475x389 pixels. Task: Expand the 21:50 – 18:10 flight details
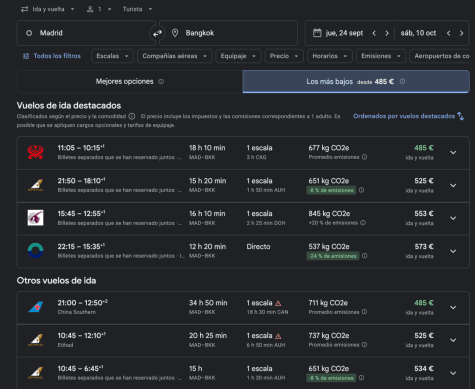[x=453, y=185]
